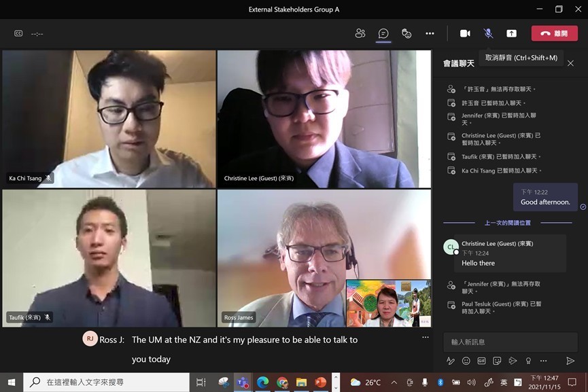Open the GIF picker in chat
Viewport: 588px width, 392px height.
(481, 361)
